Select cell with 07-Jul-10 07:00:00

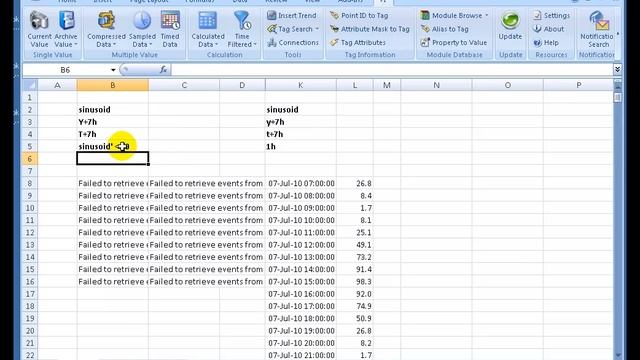point(301,183)
